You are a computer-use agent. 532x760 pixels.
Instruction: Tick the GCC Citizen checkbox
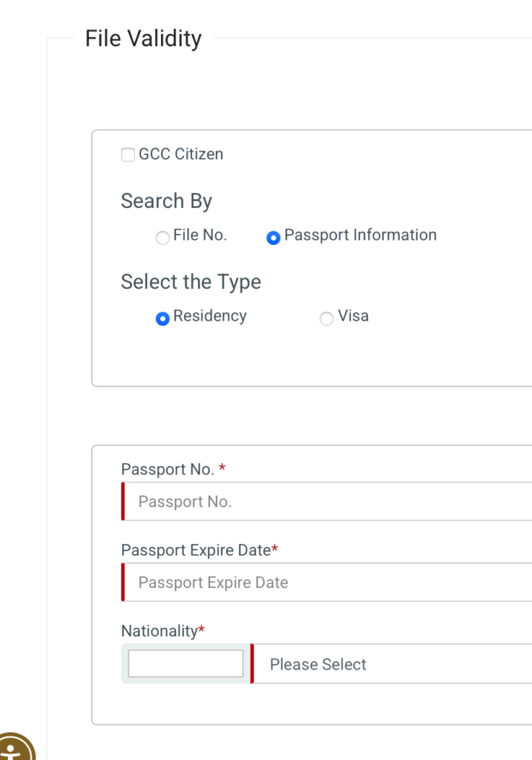pyautogui.click(x=128, y=154)
